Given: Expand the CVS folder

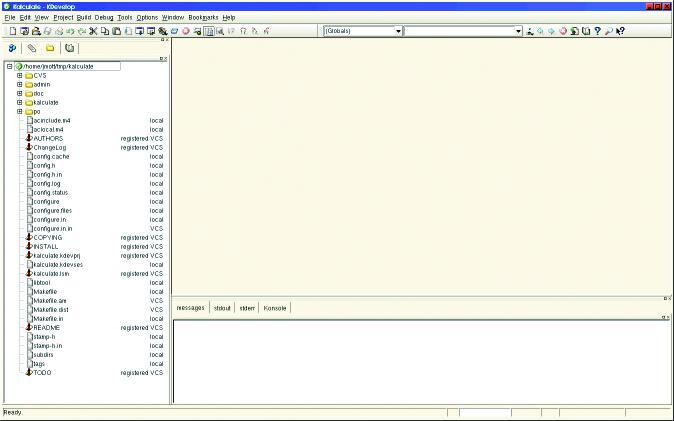Looking at the screenshot, I should point(19,75).
